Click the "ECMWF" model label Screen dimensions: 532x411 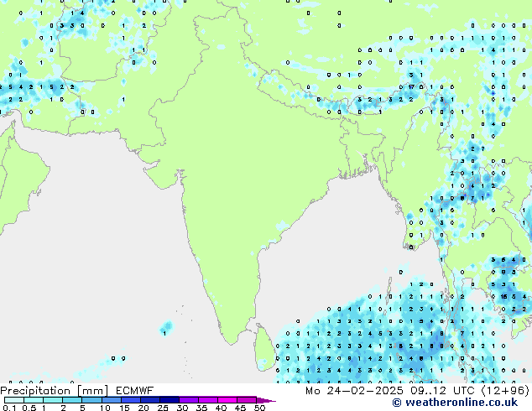coord(135,391)
